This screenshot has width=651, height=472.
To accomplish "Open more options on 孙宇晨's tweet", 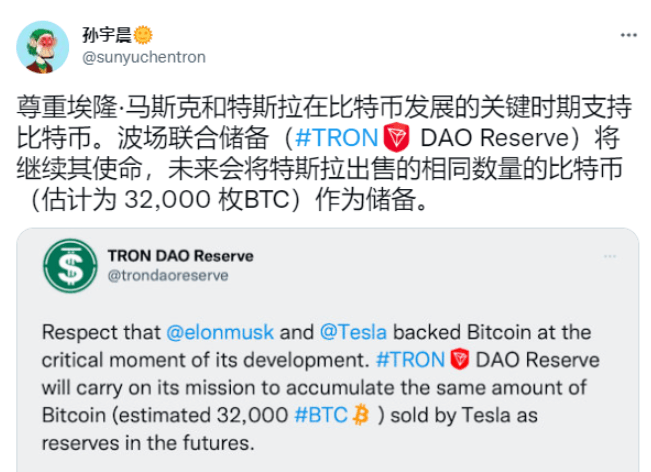I will tap(627, 35).
